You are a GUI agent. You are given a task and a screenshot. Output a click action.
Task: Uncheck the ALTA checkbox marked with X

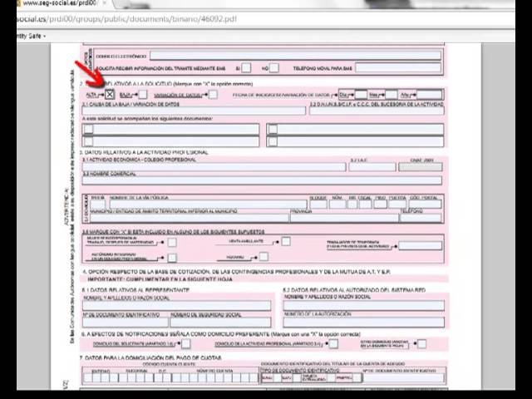pyautogui.click(x=110, y=95)
